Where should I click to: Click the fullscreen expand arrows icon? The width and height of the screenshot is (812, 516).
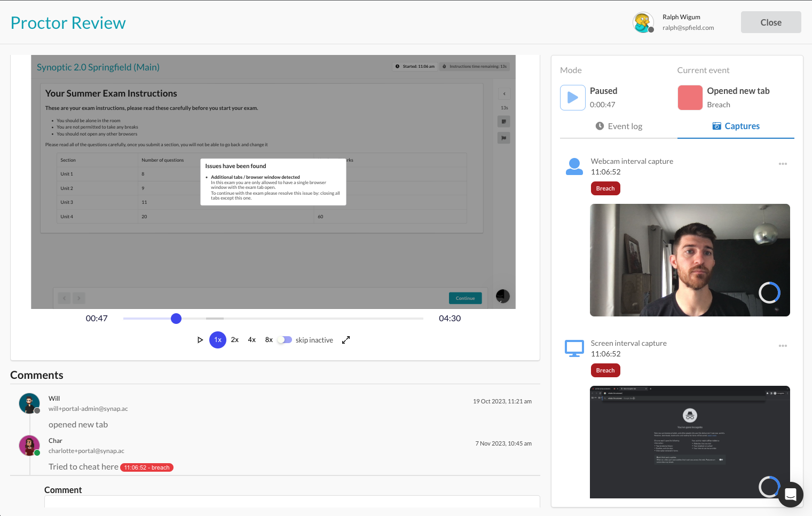pos(346,340)
